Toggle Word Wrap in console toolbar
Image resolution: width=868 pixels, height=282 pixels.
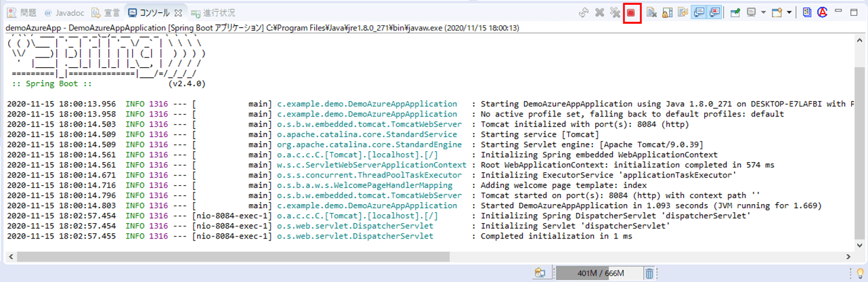click(682, 13)
